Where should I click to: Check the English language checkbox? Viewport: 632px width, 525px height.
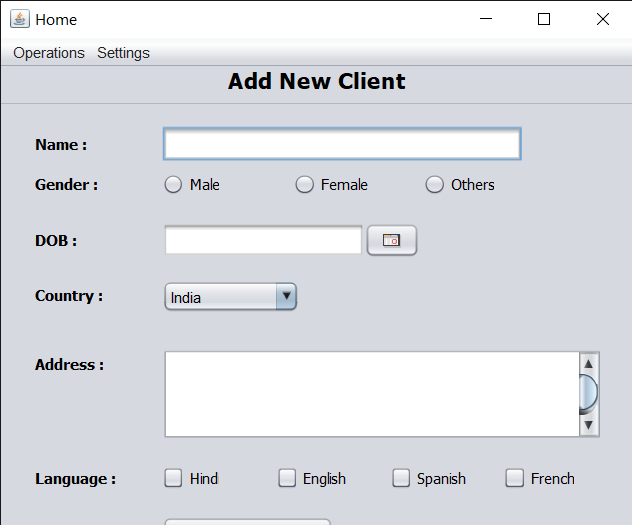pyautogui.click(x=287, y=478)
